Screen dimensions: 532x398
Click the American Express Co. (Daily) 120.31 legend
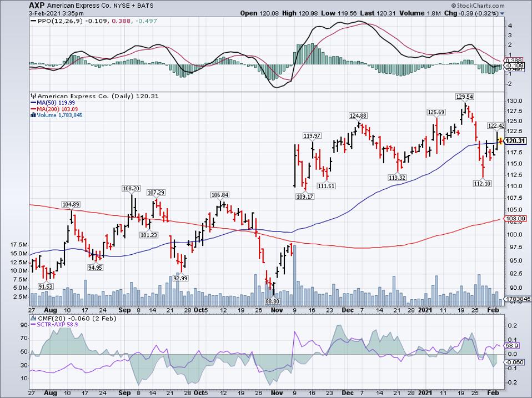98,96
